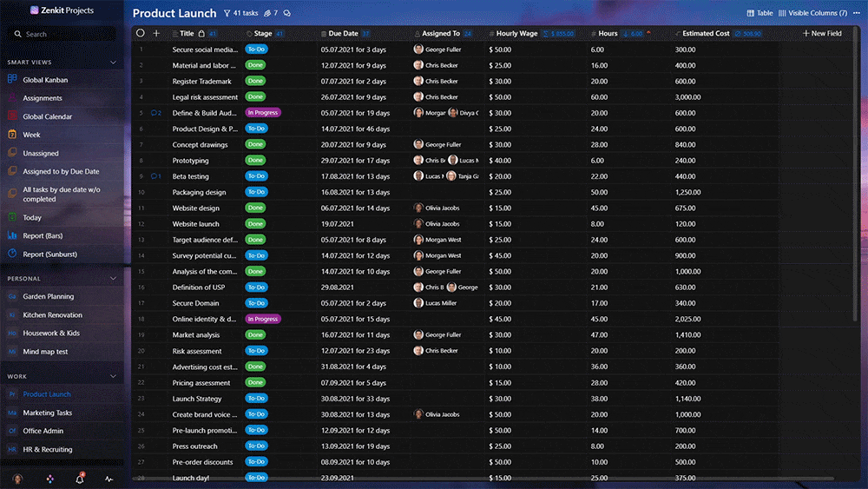Click the New Field button
This screenshot has width=868, height=489.
(x=821, y=34)
